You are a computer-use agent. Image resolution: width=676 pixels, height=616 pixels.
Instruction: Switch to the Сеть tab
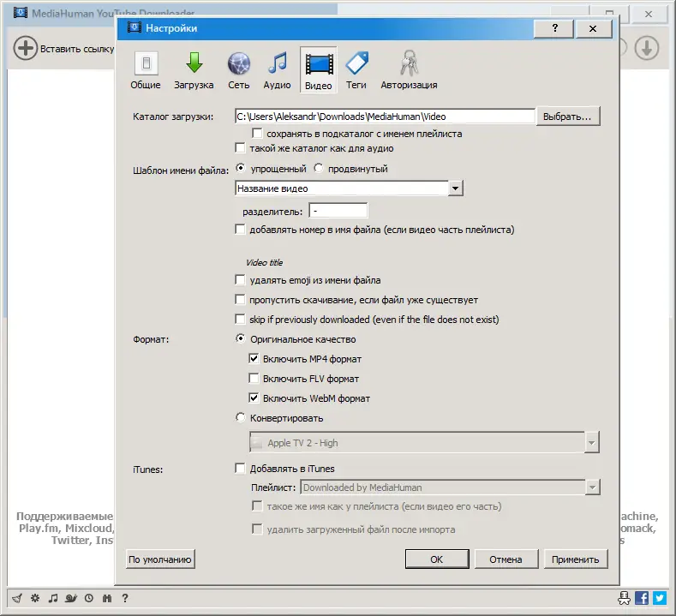tap(239, 70)
